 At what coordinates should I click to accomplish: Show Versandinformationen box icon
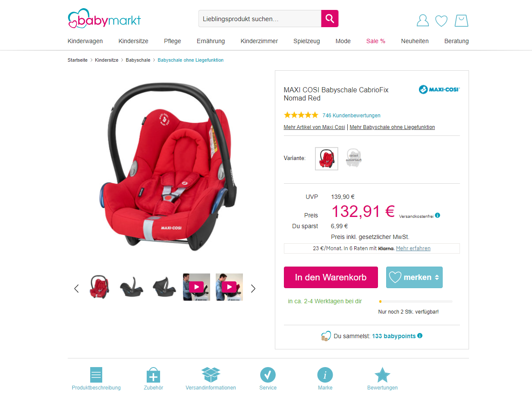point(211,375)
